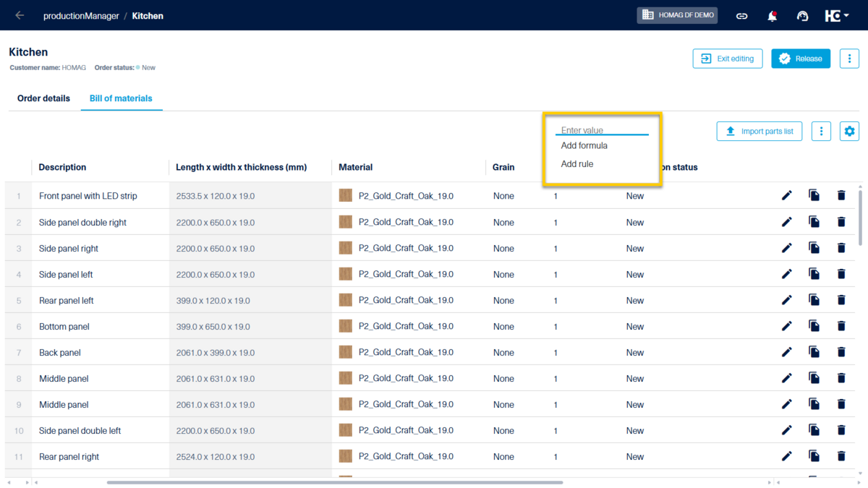Click the Release button

coord(800,59)
